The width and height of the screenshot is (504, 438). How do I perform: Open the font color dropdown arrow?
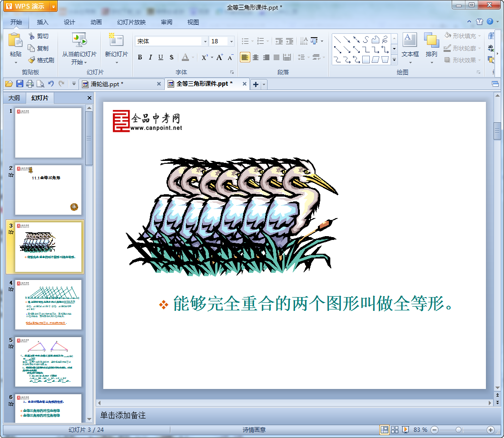(x=193, y=58)
